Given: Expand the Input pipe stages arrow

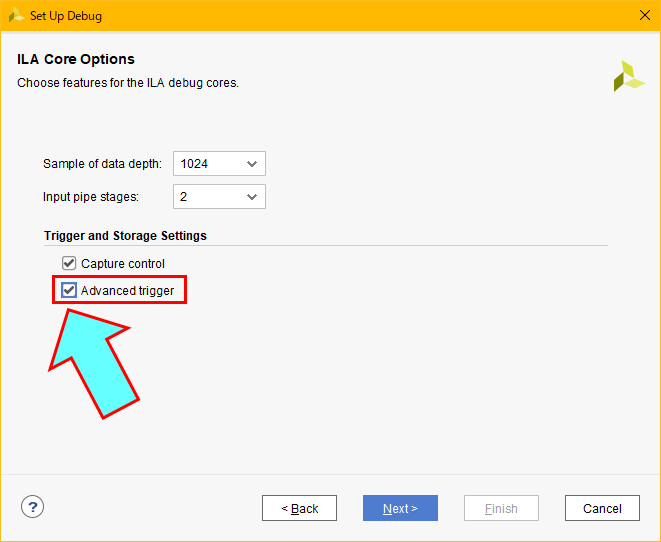Looking at the screenshot, I should [251, 197].
